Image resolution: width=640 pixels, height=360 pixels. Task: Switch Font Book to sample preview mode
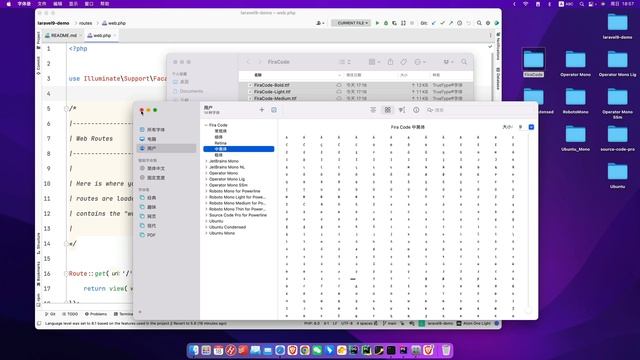(373, 110)
